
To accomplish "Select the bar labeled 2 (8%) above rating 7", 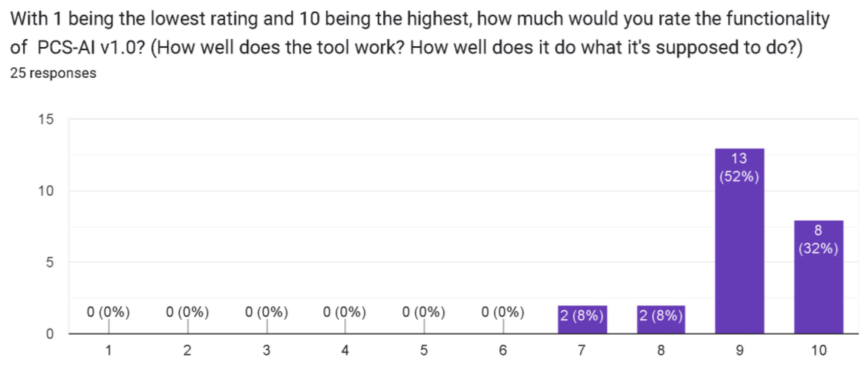I will (x=582, y=319).
